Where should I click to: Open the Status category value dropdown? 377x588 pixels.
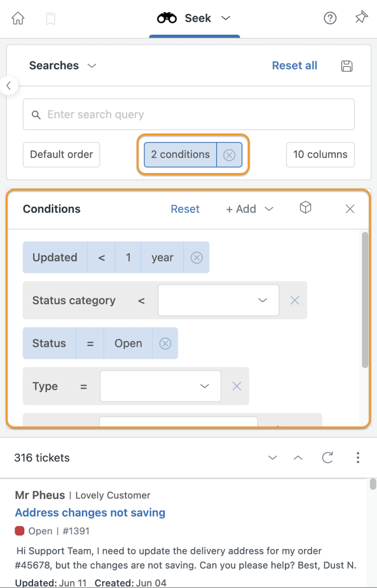pyautogui.click(x=218, y=300)
